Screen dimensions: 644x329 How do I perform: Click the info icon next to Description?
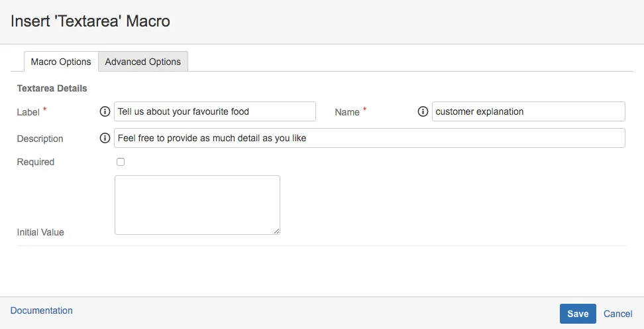[x=105, y=138]
